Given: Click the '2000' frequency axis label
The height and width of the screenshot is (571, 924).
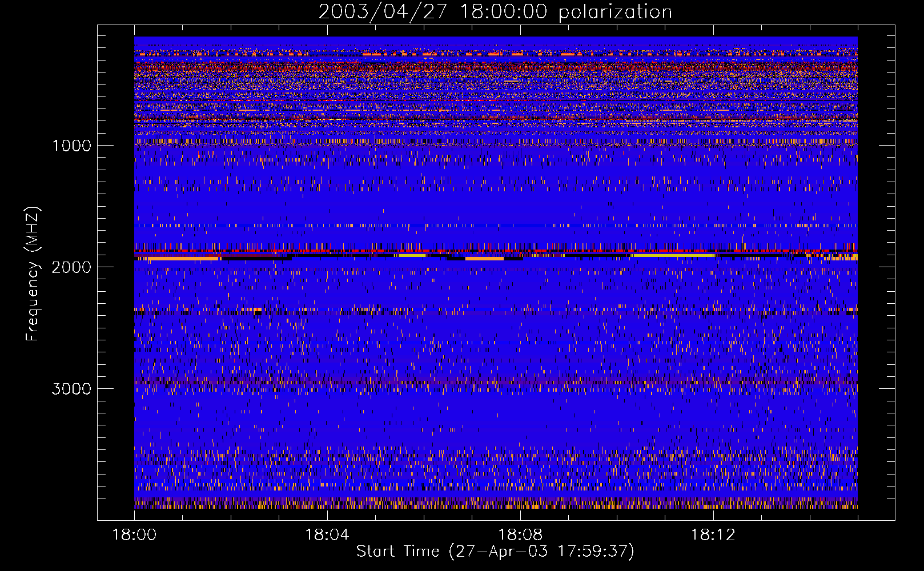Looking at the screenshot, I should 71,267.
